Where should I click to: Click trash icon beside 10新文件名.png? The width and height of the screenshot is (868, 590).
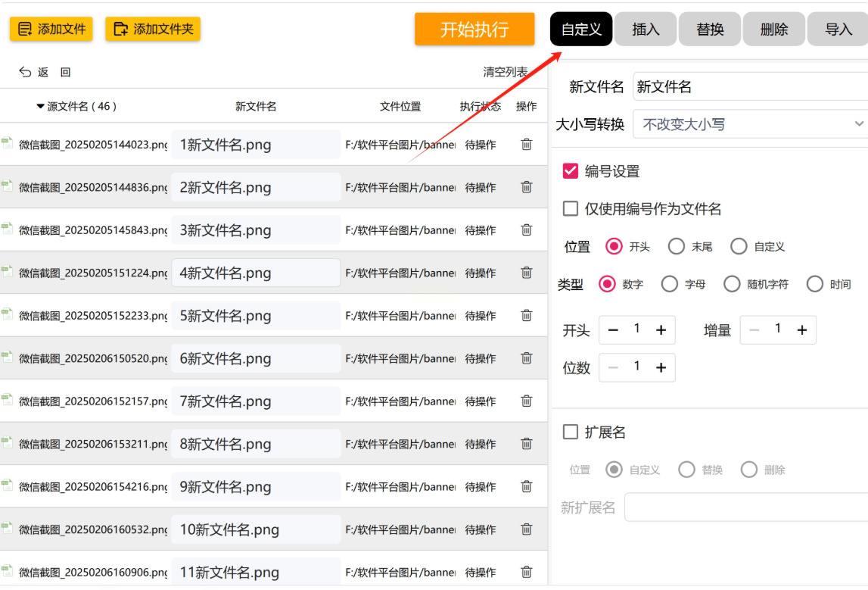526,529
